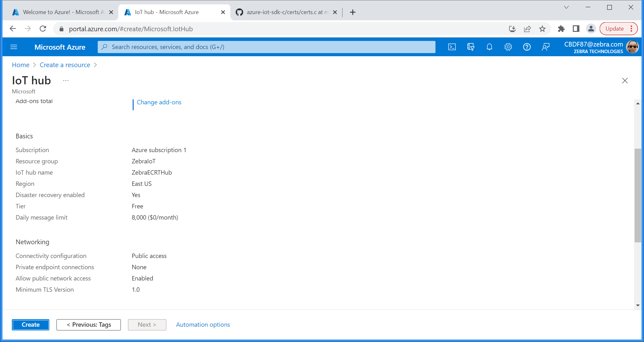Close the IoT hub blade
The height and width of the screenshot is (342, 644).
[x=625, y=81]
